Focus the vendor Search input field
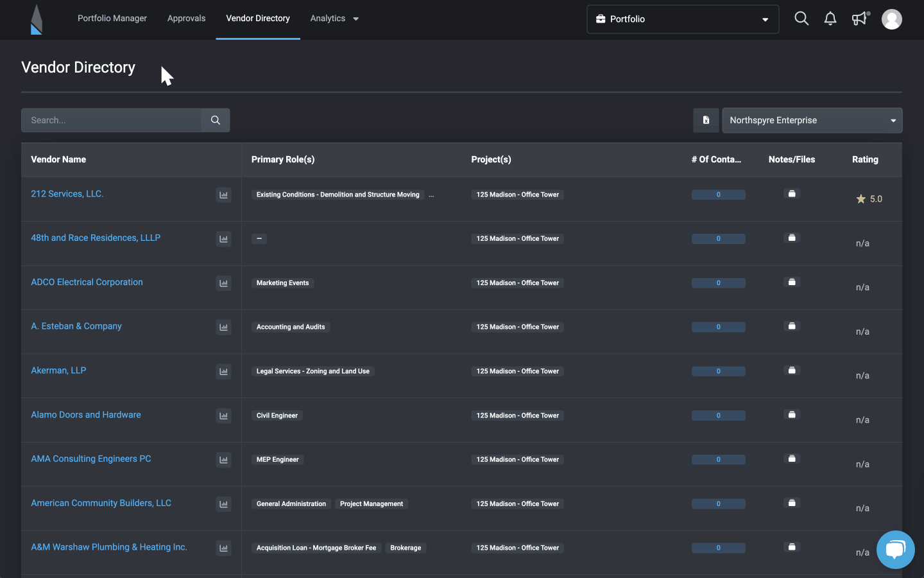This screenshot has height=578, width=924. [x=112, y=120]
